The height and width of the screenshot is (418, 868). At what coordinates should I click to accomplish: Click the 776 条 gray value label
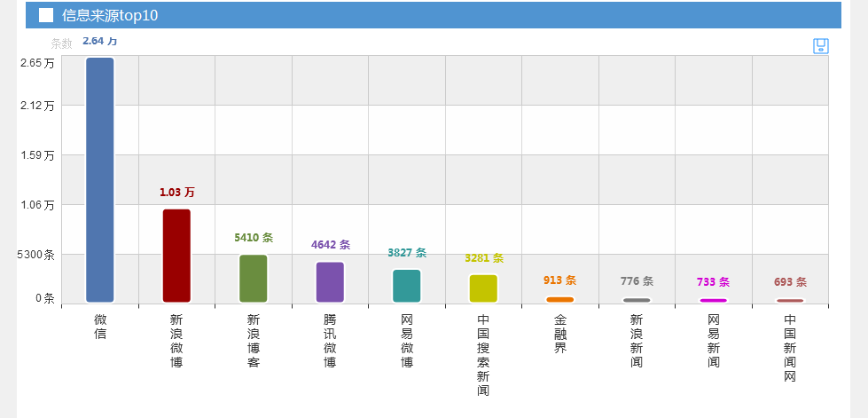pyautogui.click(x=637, y=281)
